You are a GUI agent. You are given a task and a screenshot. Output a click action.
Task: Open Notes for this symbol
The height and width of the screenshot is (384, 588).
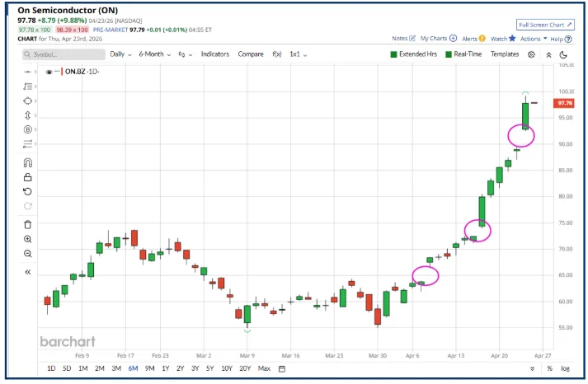pos(403,38)
